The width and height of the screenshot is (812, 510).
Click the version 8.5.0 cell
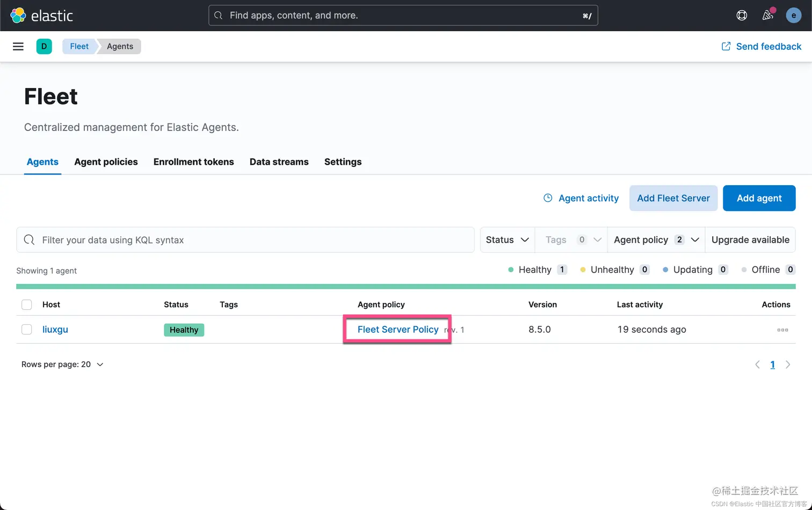coord(540,330)
